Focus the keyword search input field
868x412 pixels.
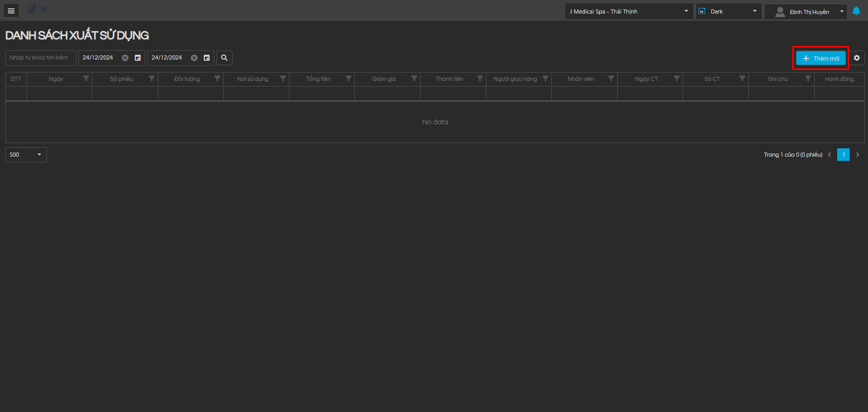pyautogui.click(x=40, y=58)
